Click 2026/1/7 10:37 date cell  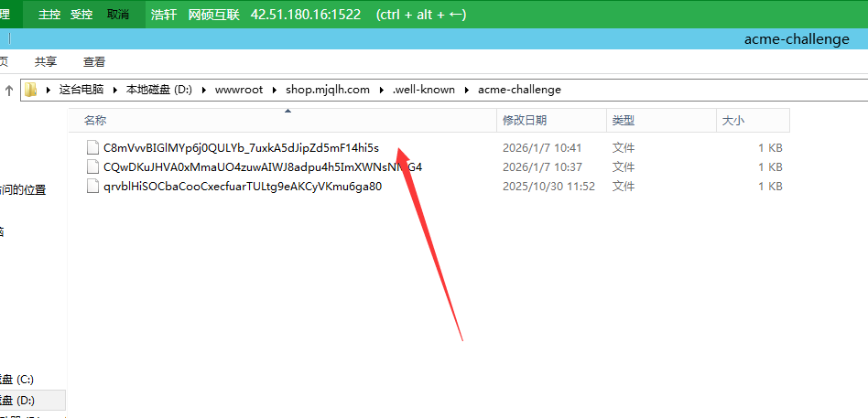point(542,167)
